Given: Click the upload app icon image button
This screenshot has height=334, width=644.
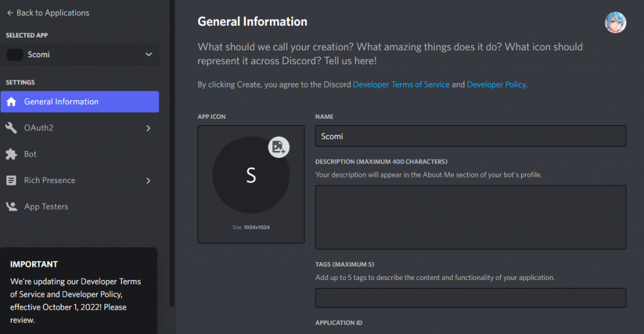Looking at the screenshot, I should 279,147.
